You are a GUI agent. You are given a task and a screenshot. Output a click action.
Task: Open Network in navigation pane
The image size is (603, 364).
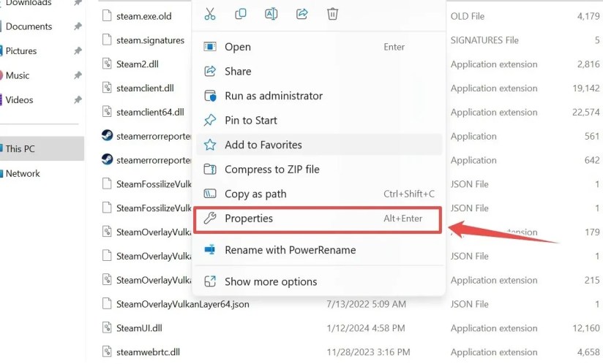[x=22, y=173]
